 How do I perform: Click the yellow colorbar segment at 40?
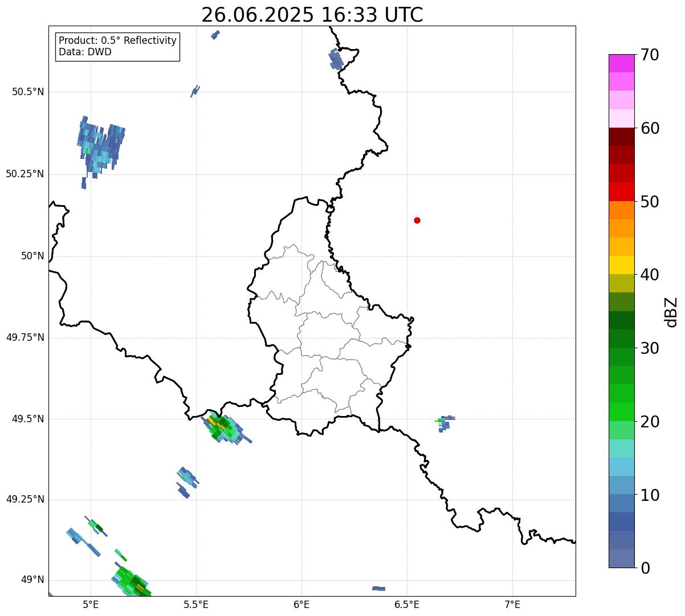(x=621, y=265)
